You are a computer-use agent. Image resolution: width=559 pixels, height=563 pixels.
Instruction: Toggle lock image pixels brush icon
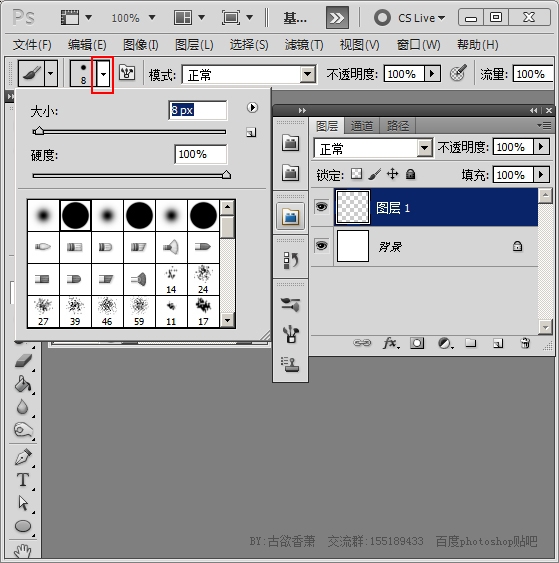[374, 174]
